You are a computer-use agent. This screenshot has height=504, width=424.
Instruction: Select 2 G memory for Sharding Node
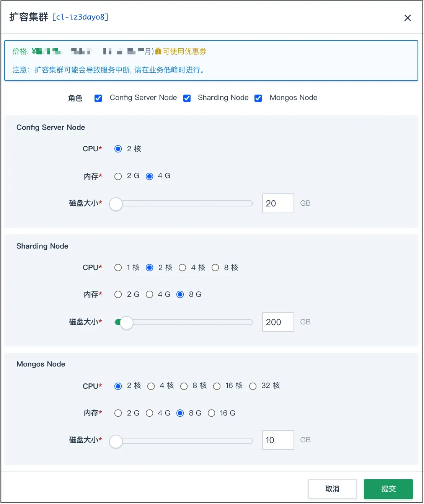click(x=118, y=295)
